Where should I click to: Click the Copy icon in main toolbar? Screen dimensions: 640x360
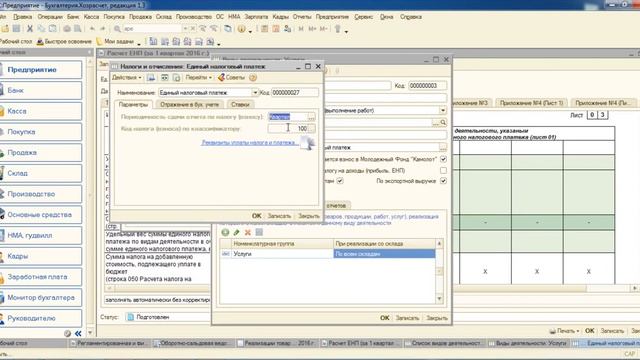(41, 29)
